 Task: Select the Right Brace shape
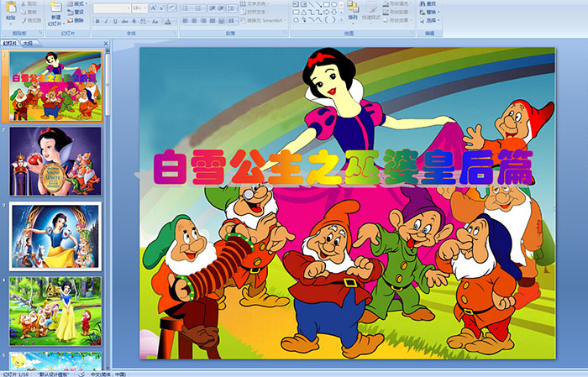click(334, 19)
